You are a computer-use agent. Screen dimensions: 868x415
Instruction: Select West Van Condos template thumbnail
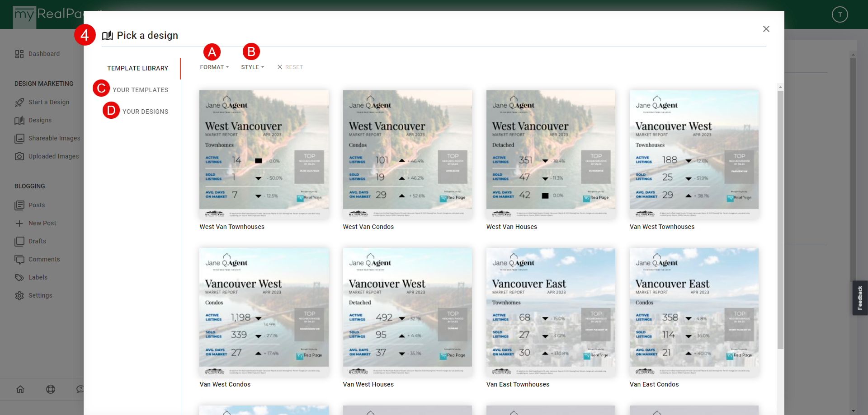pos(407,154)
